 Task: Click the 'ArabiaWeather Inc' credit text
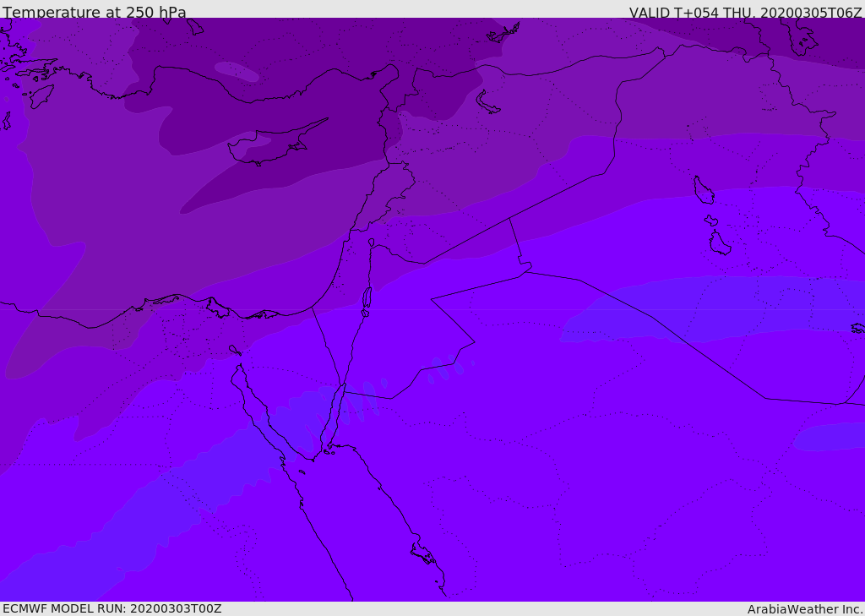pyautogui.click(x=805, y=609)
